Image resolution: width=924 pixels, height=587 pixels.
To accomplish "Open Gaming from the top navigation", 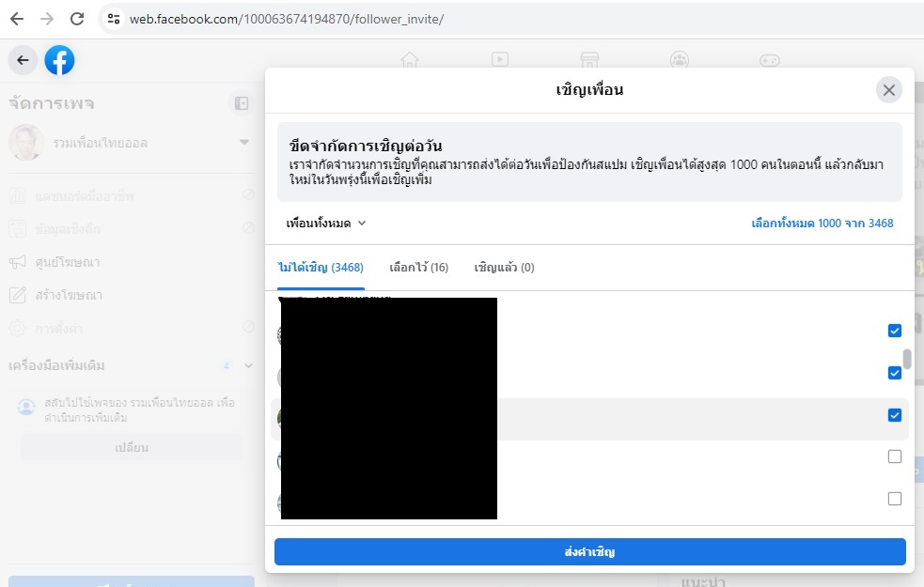I will [770, 59].
